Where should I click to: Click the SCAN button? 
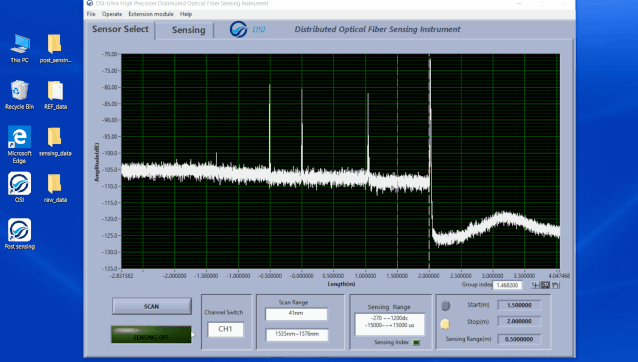[x=152, y=306]
